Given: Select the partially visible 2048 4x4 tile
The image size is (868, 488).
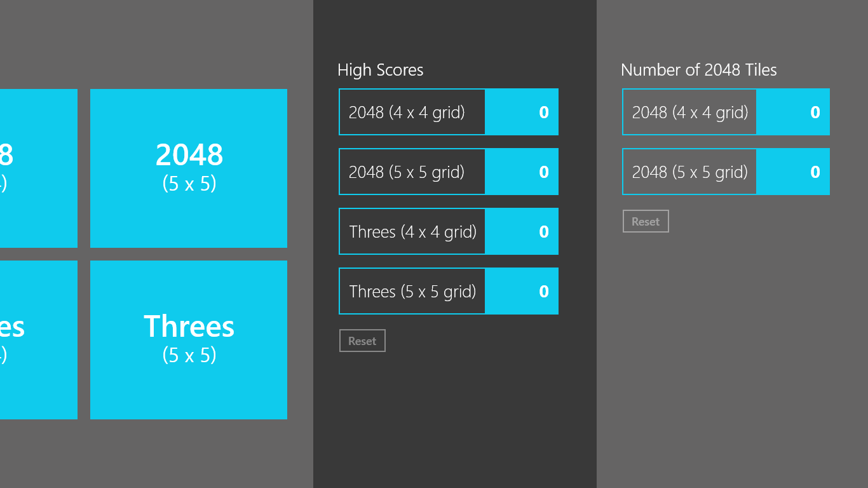Looking at the screenshot, I should [38, 168].
